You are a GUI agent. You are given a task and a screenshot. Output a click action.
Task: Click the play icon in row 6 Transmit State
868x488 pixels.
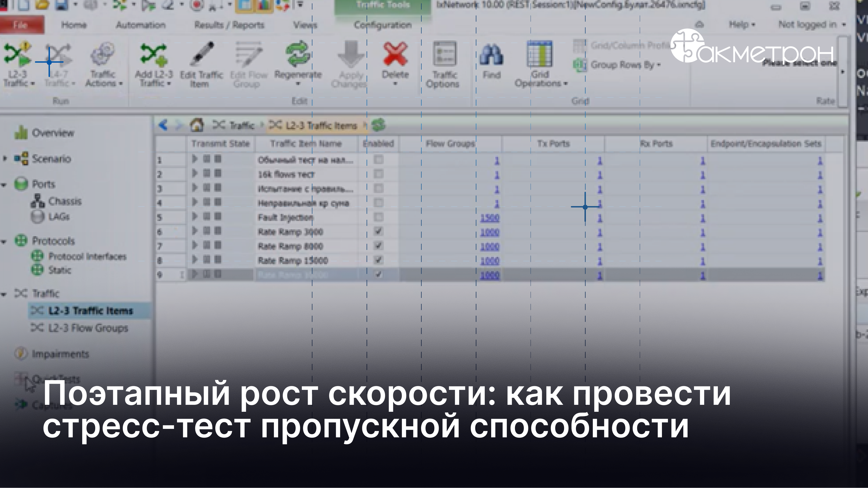195,231
